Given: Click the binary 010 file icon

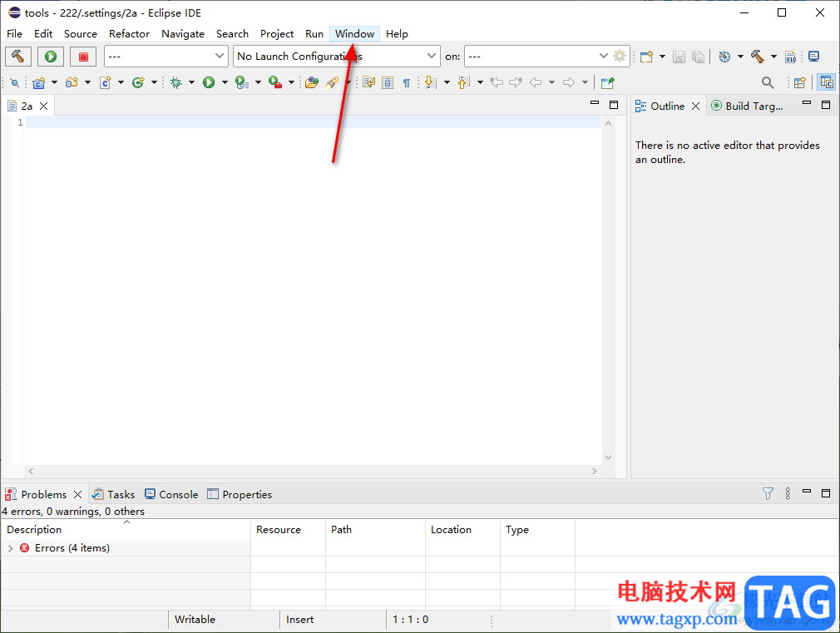Looking at the screenshot, I should tap(791, 57).
